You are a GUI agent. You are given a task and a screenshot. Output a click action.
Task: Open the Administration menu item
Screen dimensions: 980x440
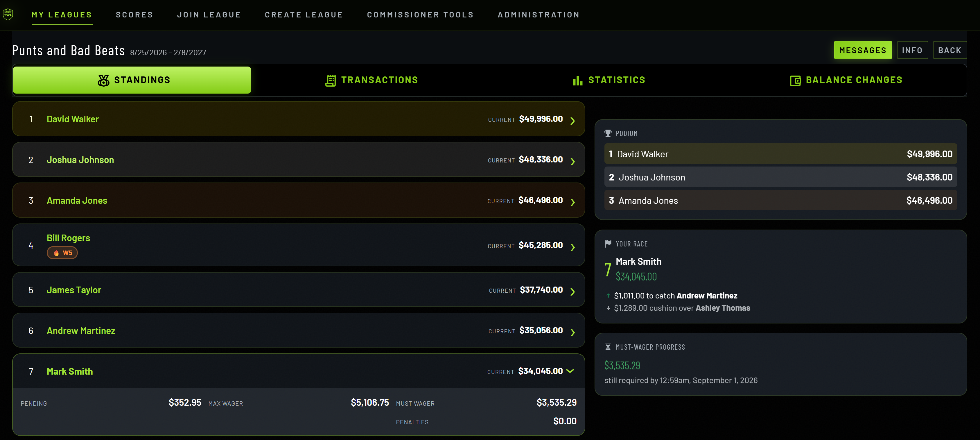pyautogui.click(x=539, y=15)
